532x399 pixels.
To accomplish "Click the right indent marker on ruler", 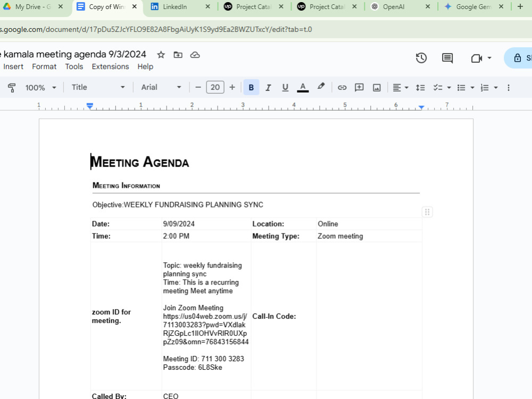I will (x=421, y=107).
